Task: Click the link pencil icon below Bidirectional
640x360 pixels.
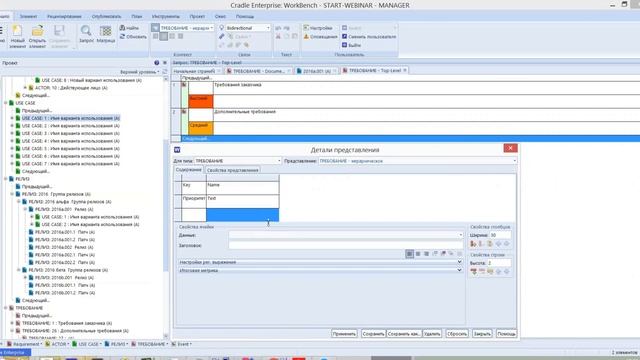Action: [222, 37]
